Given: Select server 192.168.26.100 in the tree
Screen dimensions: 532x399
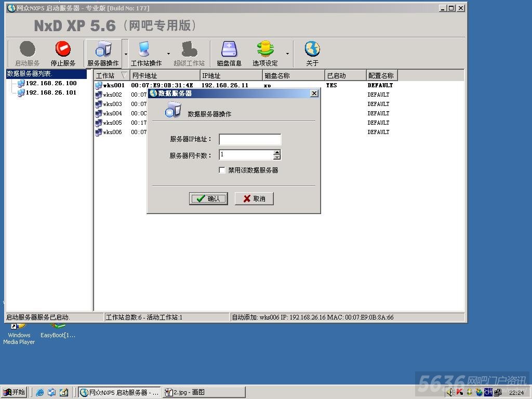Looking at the screenshot, I should click(47, 83).
